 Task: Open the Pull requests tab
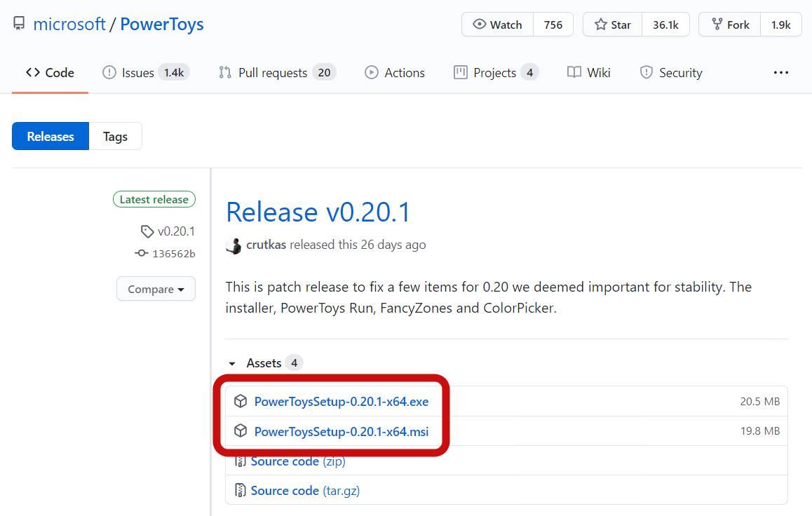coord(277,73)
